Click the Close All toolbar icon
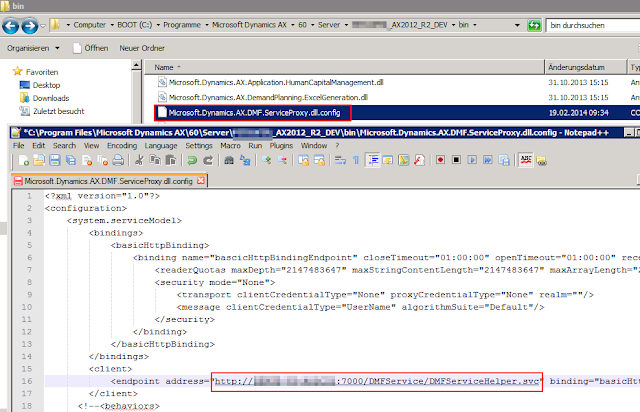This screenshot has width=640, height=412. point(102,160)
